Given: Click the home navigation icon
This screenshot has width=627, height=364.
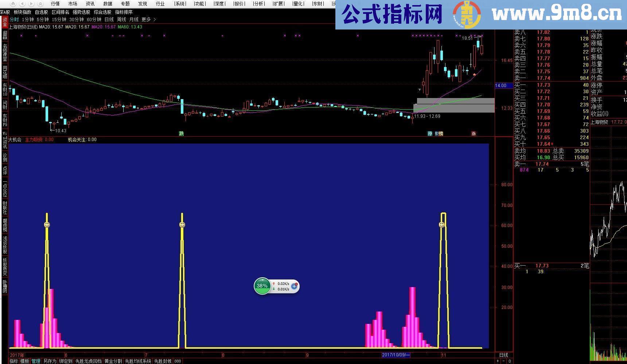Looking at the screenshot, I should coord(13,4).
